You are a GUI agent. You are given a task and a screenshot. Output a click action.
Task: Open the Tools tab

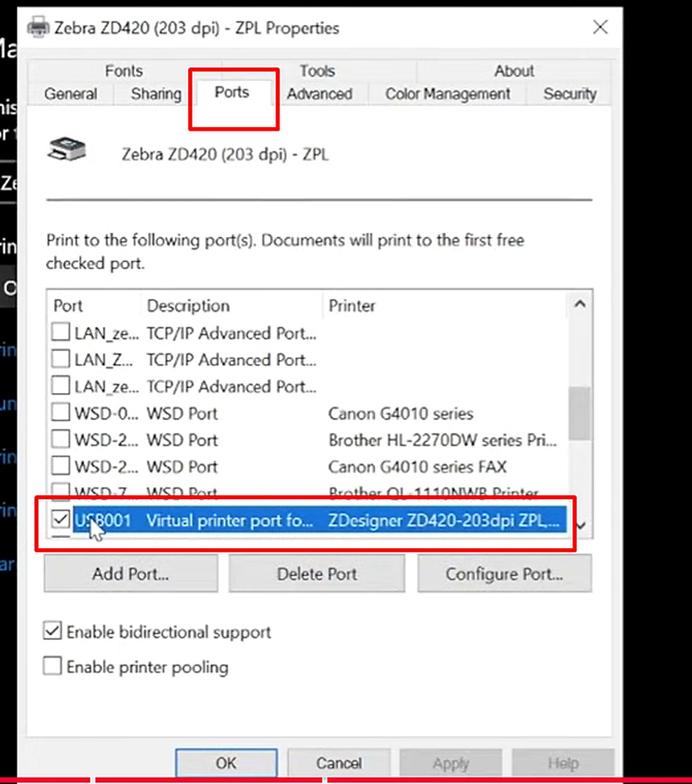317,71
